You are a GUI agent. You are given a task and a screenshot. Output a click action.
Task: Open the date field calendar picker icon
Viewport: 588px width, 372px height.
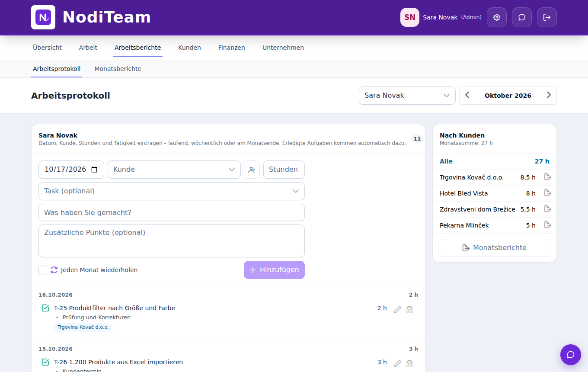click(94, 170)
